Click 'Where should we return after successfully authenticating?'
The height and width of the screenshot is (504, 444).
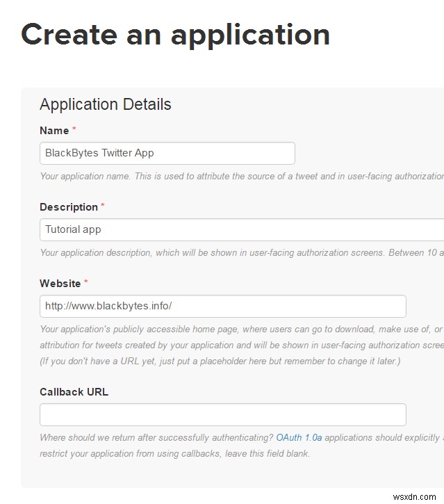tap(156, 438)
